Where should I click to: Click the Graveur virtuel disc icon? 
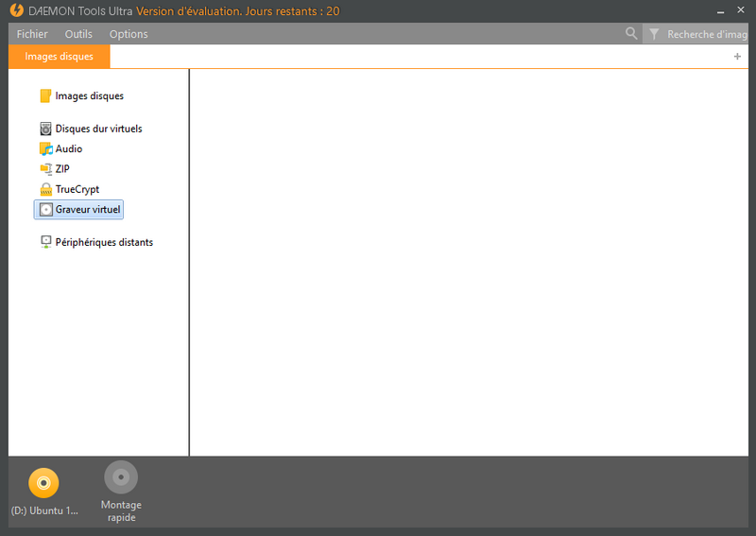(45, 209)
